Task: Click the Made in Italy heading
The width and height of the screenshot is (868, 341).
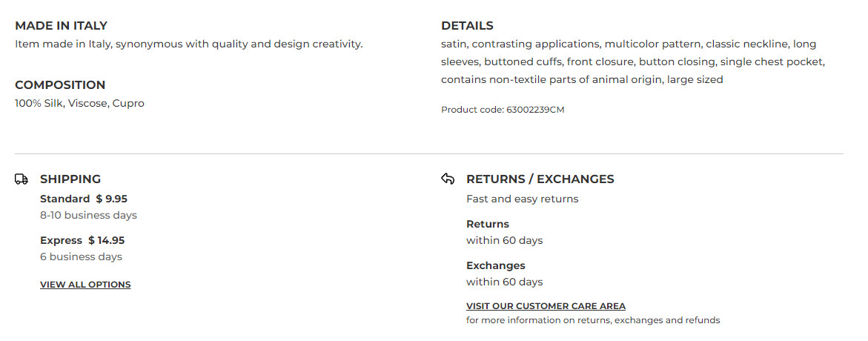Action: pyautogui.click(x=61, y=26)
